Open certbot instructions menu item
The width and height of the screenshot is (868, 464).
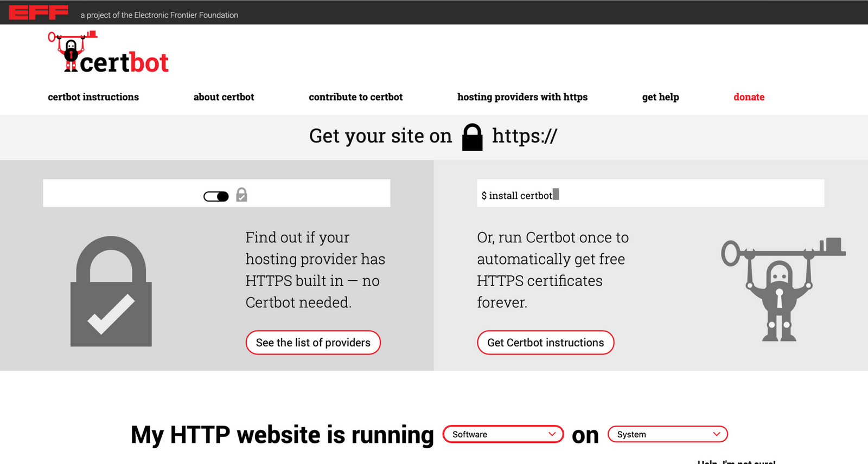coord(93,97)
